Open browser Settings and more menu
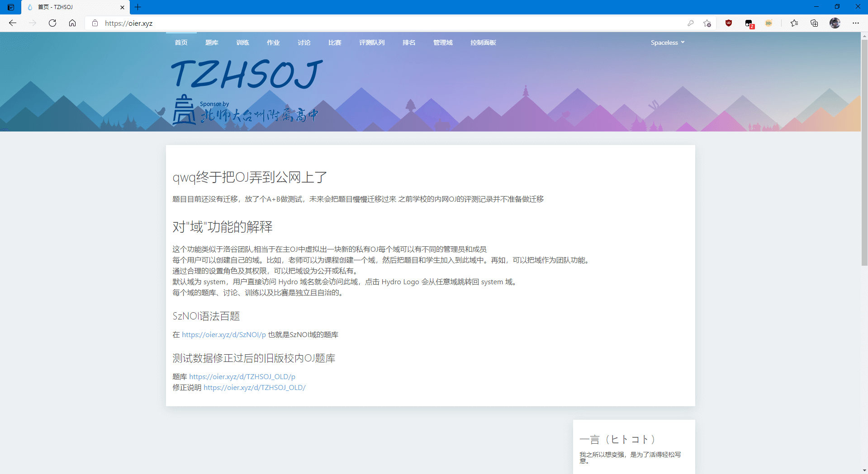Image resolution: width=868 pixels, height=474 pixels. (x=855, y=23)
